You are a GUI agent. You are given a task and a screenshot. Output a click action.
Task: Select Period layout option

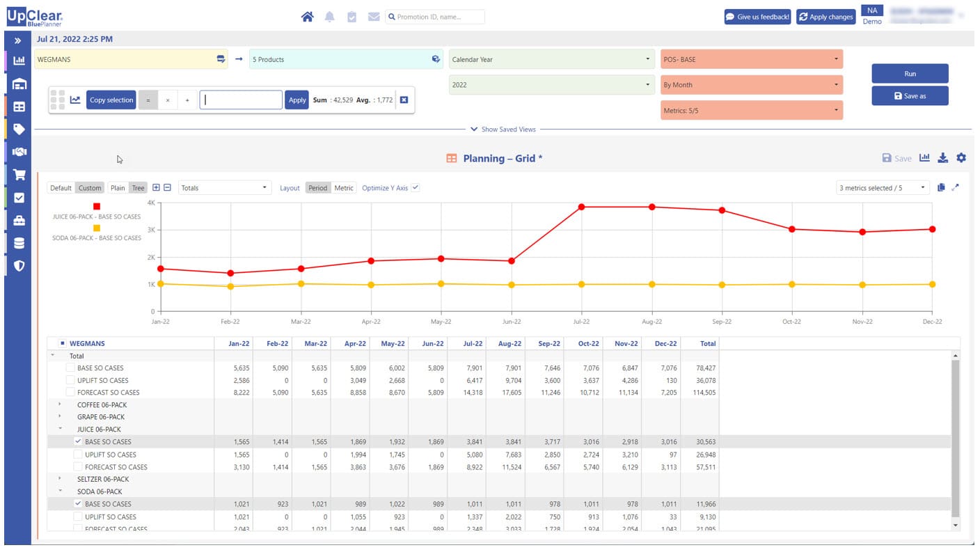coord(318,188)
